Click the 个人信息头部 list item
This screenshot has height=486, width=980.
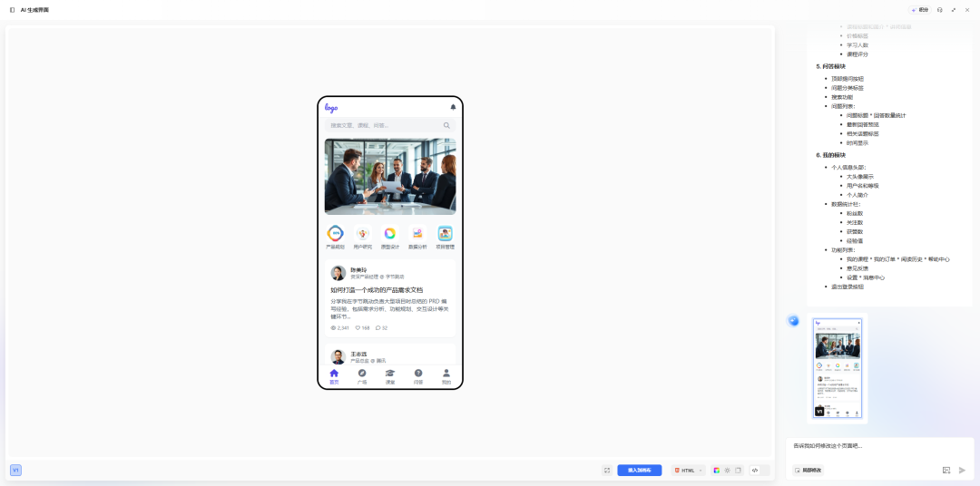tap(848, 168)
